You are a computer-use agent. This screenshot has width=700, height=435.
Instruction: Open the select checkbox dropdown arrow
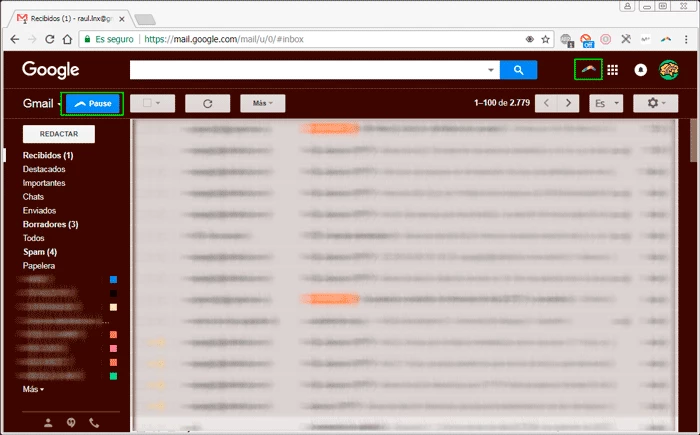click(x=158, y=103)
